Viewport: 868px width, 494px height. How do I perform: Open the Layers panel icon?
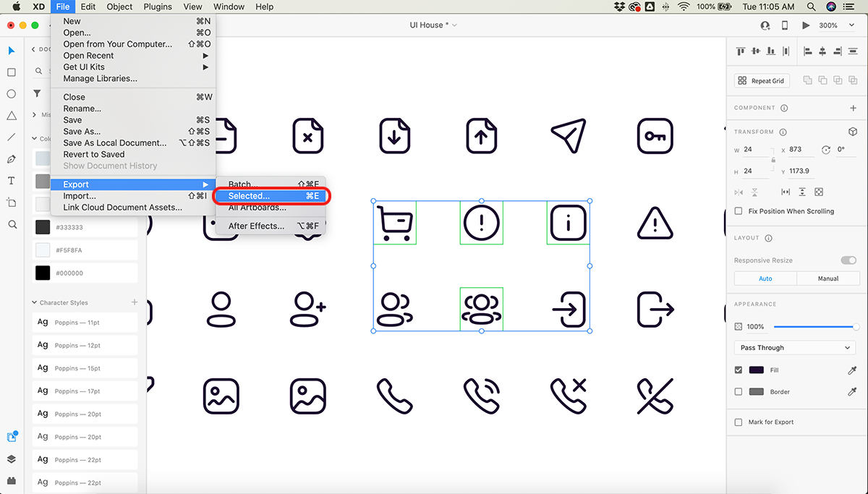pos(12,459)
